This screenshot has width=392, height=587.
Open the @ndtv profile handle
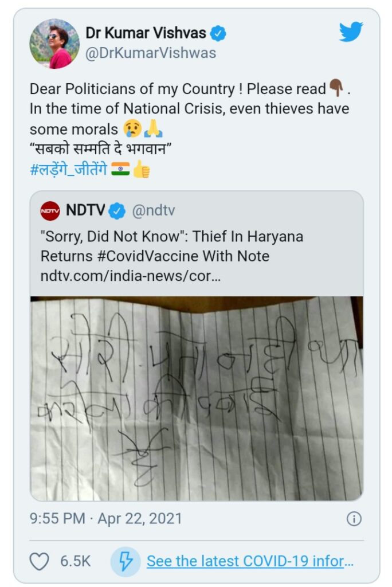pos(155,210)
